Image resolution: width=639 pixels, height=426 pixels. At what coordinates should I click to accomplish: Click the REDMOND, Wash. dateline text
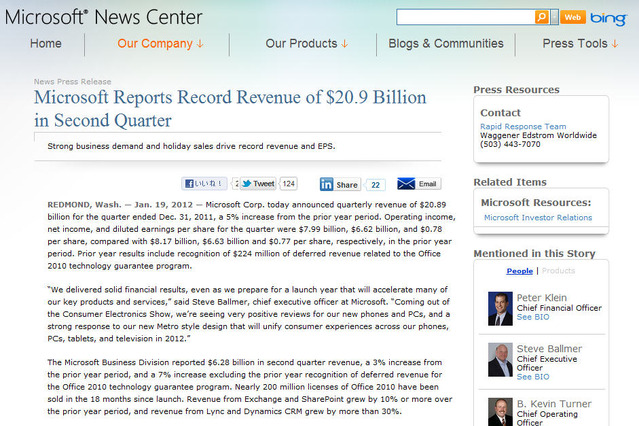pyautogui.click(x=84, y=205)
